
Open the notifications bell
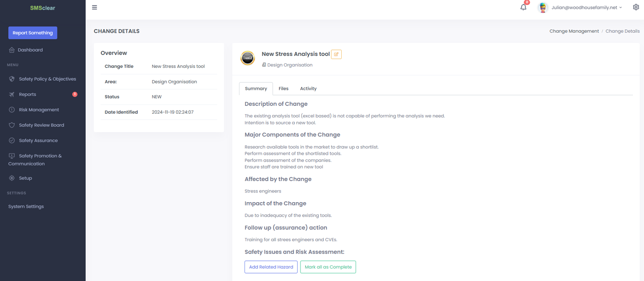pyautogui.click(x=523, y=7)
